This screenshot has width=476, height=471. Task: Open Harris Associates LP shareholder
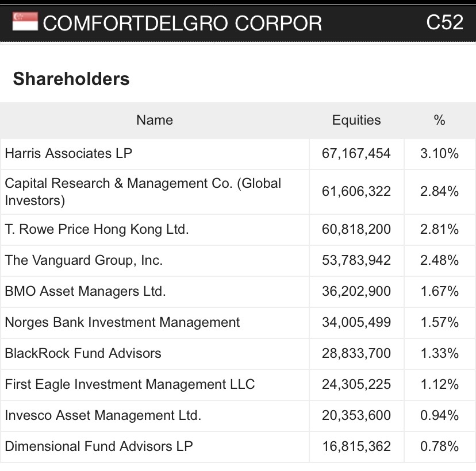coord(68,153)
